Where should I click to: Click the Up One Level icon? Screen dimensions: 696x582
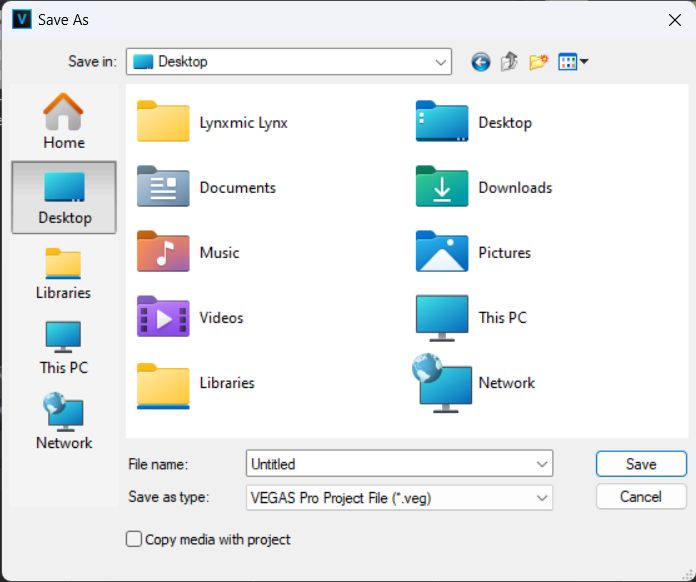click(509, 62)
